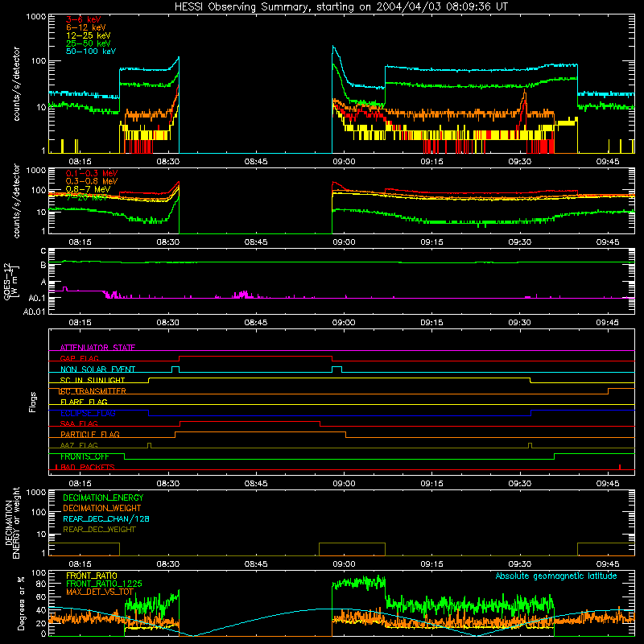Screen dimensions: 644x644
Task: Select the REAR_DEC_CHAN/128 legend label
Action: click(x=106, y=518)
